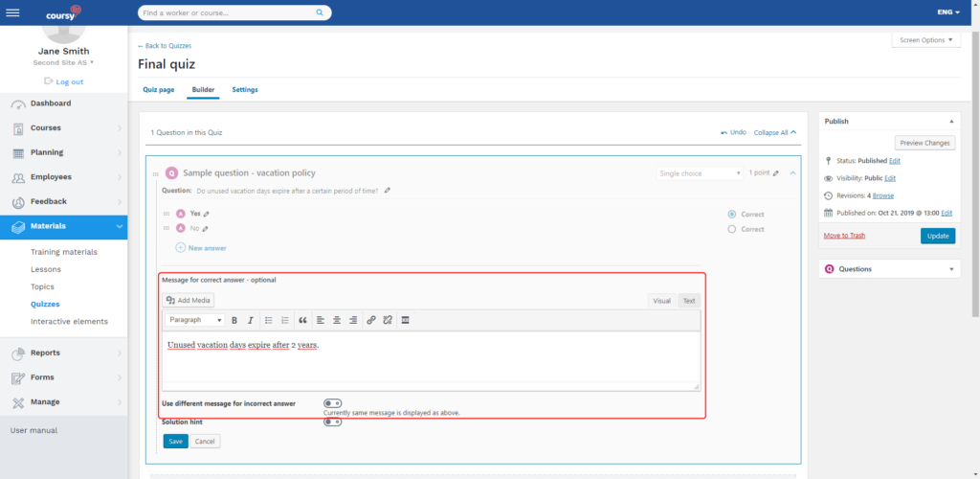
Task: Enable different message for incorrect answer
Action: point(333,403)
